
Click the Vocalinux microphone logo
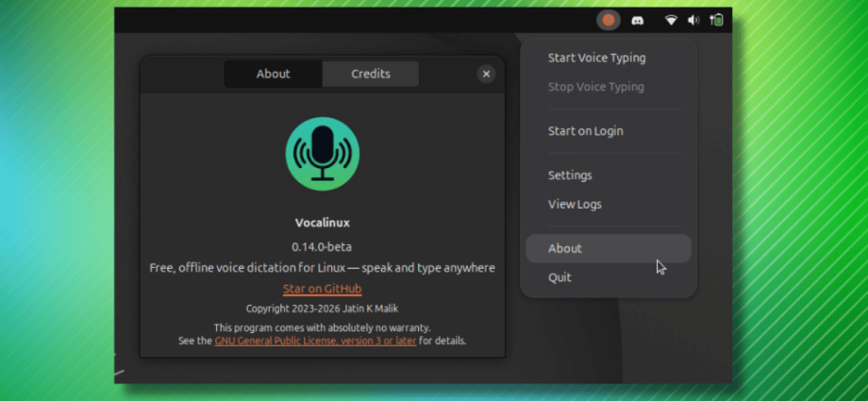[x=322, y=154]
